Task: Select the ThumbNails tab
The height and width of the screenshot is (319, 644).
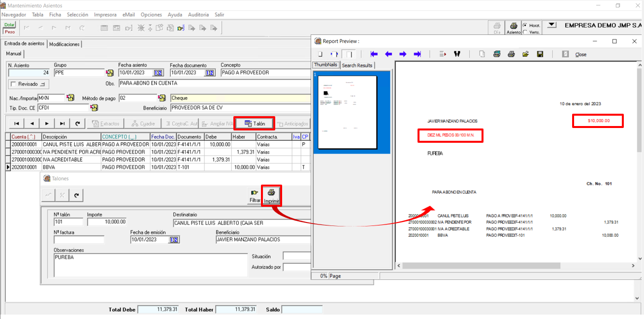Action: point(325,64)
